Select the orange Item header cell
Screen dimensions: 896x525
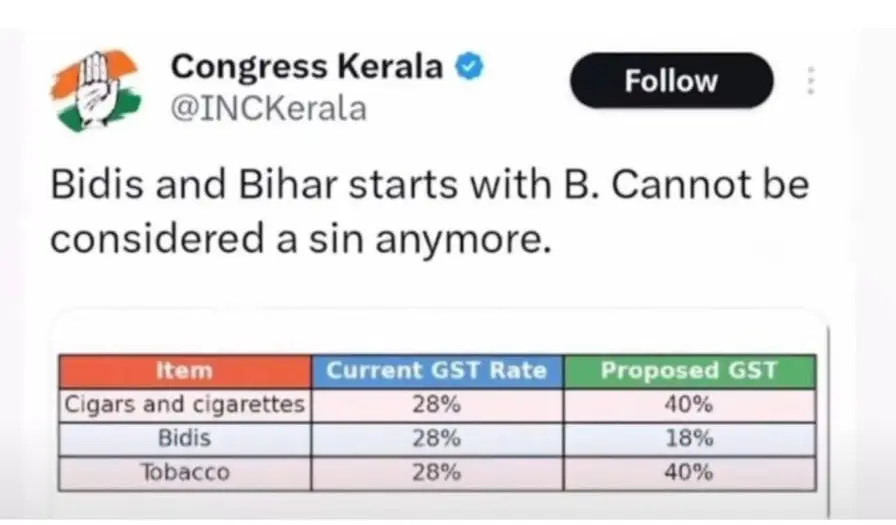pyautogui.click(x=185, y=370)
